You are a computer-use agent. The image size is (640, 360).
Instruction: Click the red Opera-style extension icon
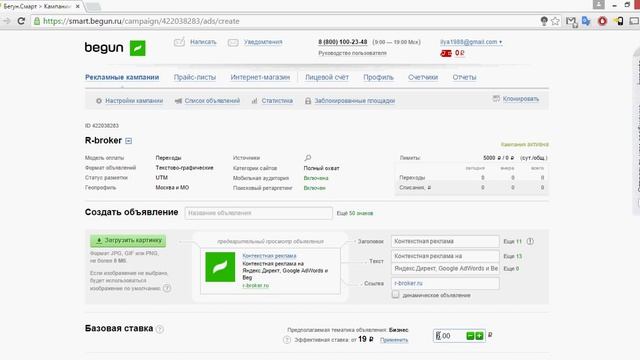(602, 21)
